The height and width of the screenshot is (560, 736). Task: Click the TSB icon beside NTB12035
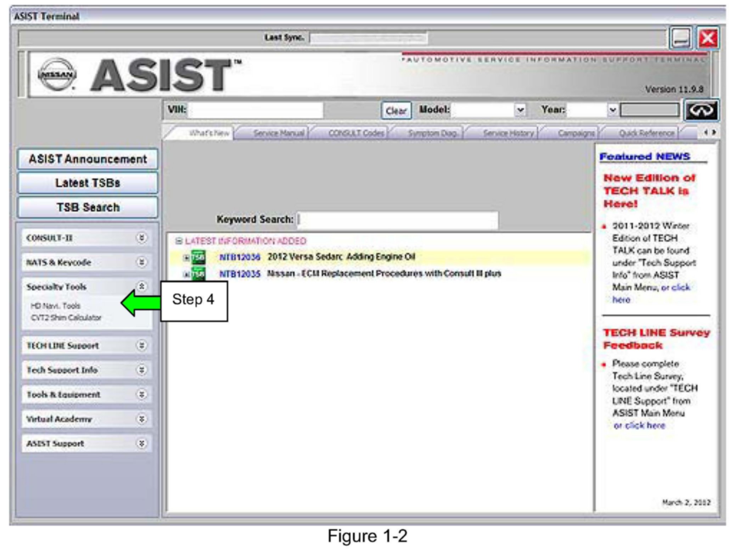coord(198,274)
